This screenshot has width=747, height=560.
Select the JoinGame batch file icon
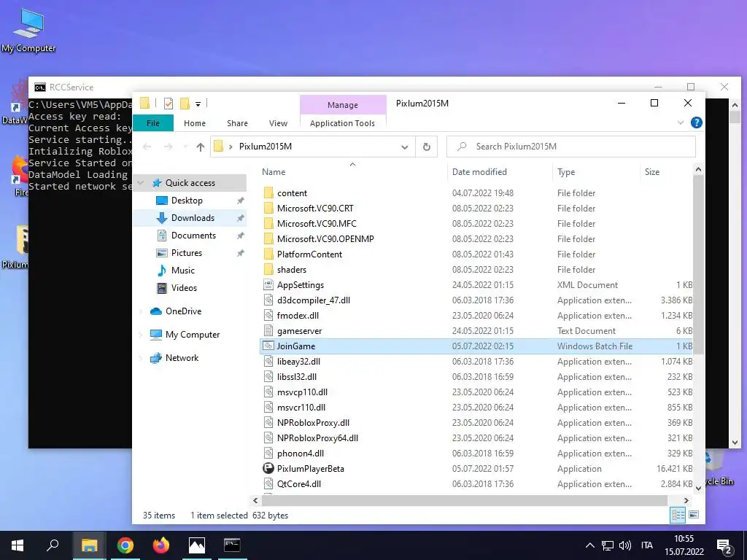click(268, 346)
